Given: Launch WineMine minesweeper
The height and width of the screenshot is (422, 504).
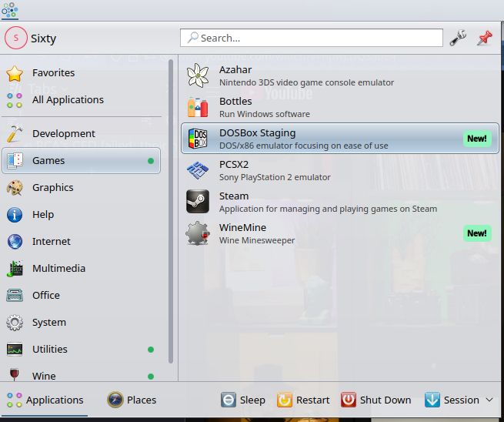Looking at the screenshot, I should pyautogui.click(x=340, y=234).
